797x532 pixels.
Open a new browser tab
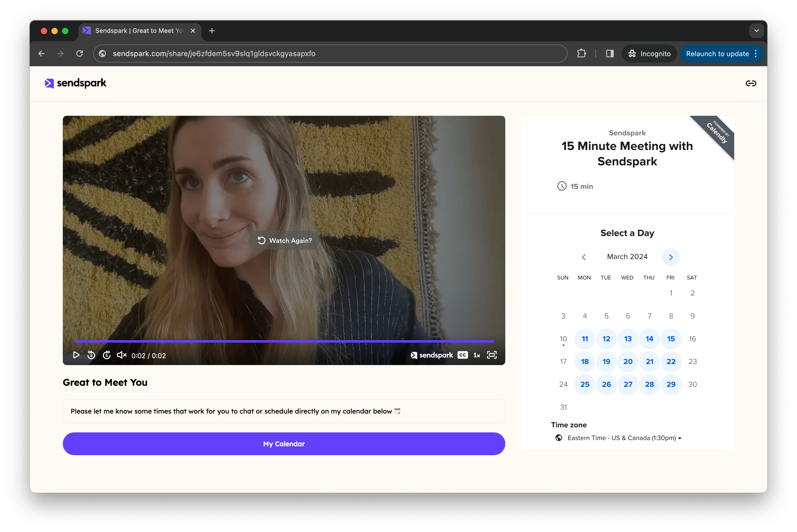212,31
